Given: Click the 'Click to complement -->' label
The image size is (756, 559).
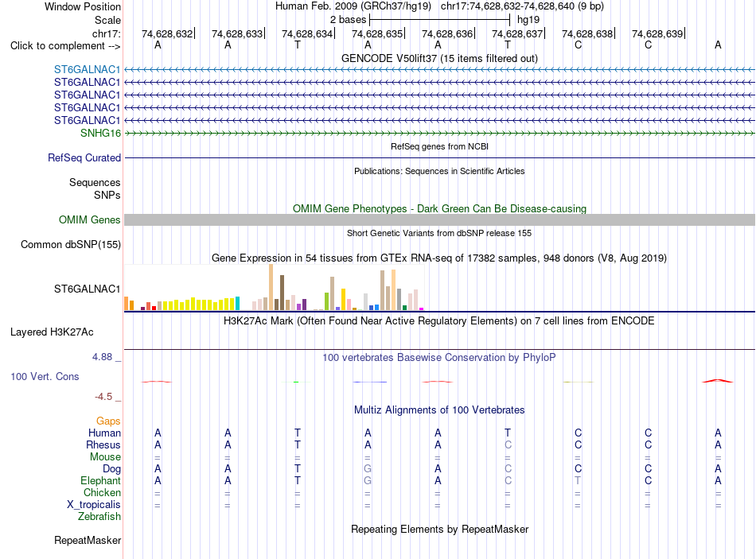Looking at the screenshot, I should click(x=65, y=46).
